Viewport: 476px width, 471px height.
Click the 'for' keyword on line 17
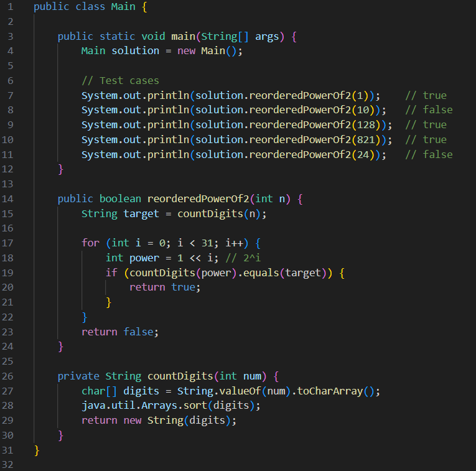(x=90, y=243)
